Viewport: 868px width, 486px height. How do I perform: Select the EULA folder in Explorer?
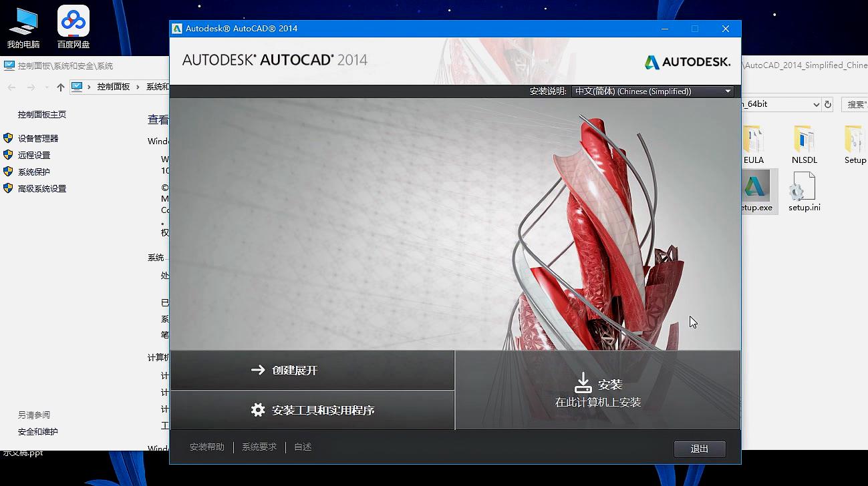tap(753, 145)
